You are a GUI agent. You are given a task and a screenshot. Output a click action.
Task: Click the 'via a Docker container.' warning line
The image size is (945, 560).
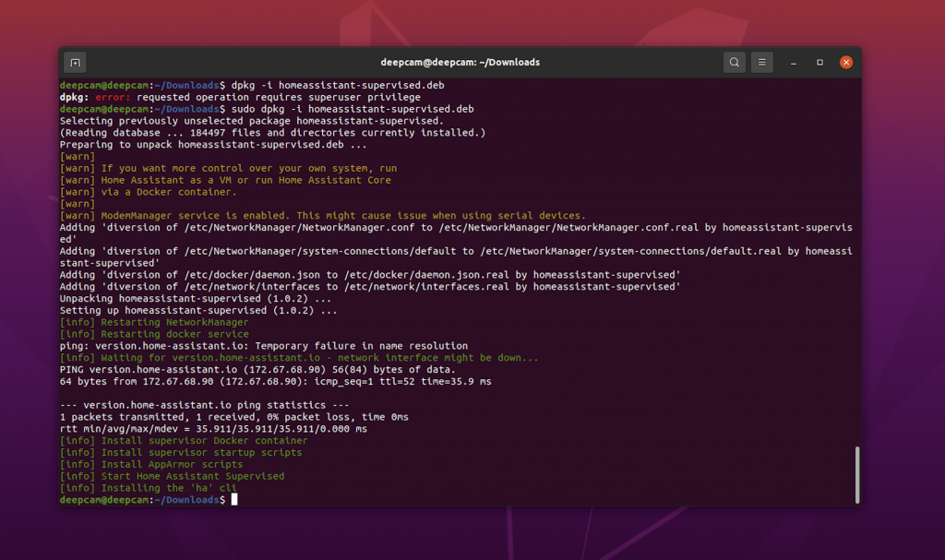pyautogui.click(x=149, y=192)
